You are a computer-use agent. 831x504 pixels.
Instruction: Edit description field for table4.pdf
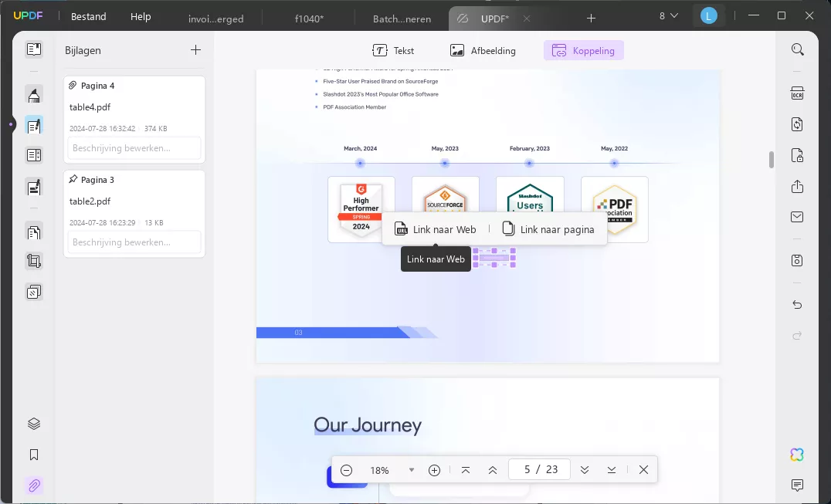click(134, 148)
